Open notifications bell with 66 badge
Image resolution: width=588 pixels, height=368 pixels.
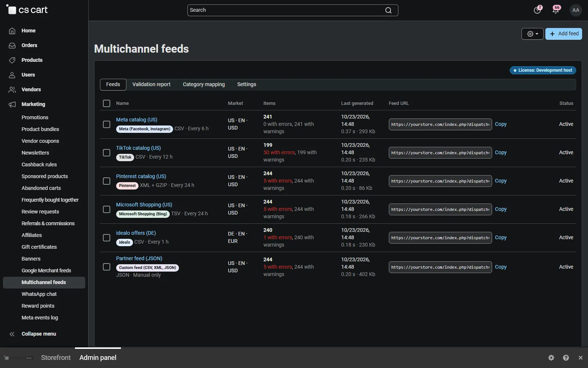(556, 10)
